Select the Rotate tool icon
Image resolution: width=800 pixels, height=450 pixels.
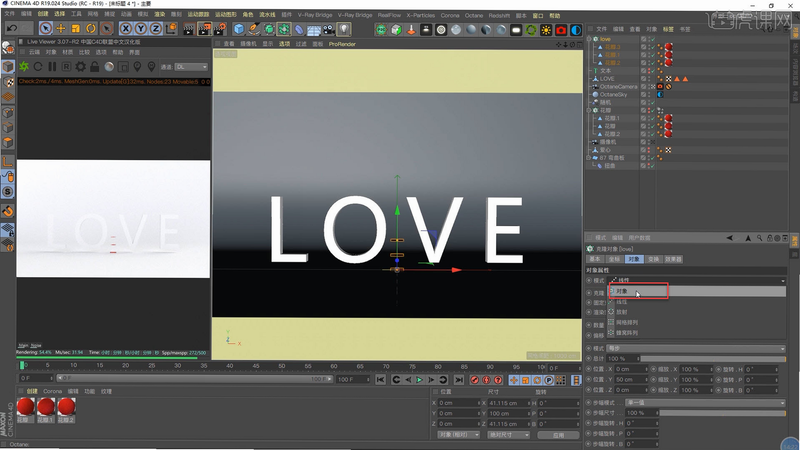click(x=91, y=29)
